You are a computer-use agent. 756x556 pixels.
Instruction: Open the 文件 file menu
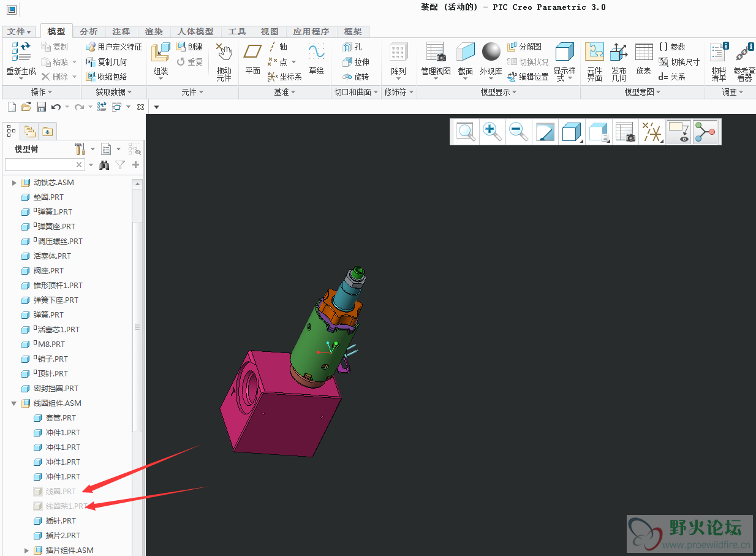coord(20,32)
